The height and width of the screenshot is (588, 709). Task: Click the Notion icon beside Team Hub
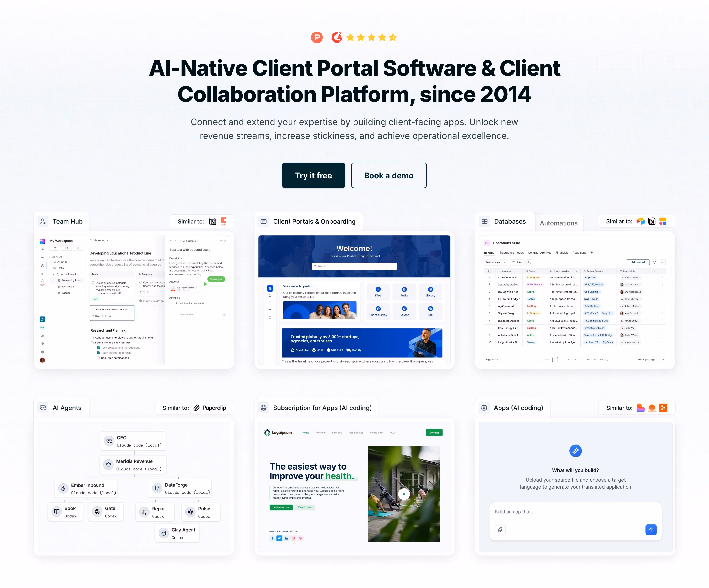(x=212, y=222)
